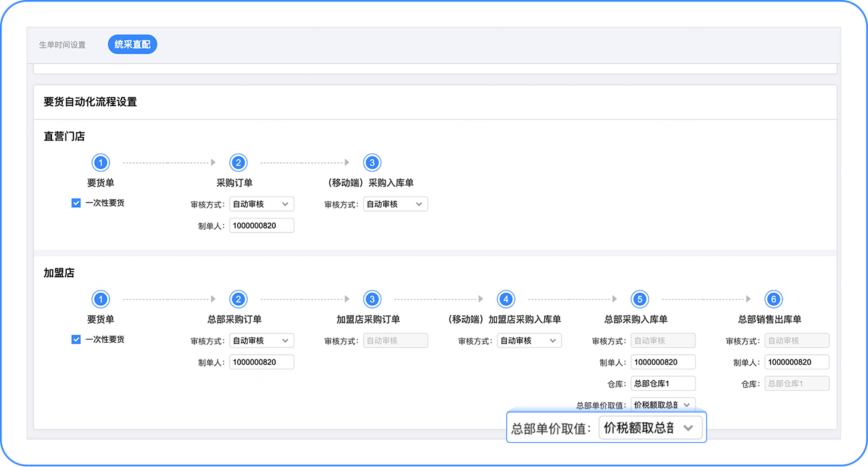Screen dimensions: 868x467
Task: Open 审核方式 dropdown under 总部采购订单
Action: pos(261,341)
